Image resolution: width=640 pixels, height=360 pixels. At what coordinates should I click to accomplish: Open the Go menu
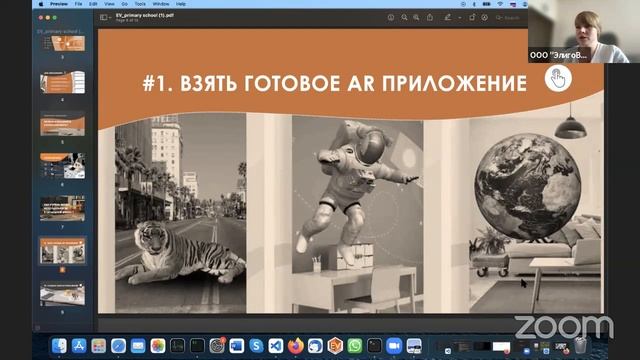124,4
